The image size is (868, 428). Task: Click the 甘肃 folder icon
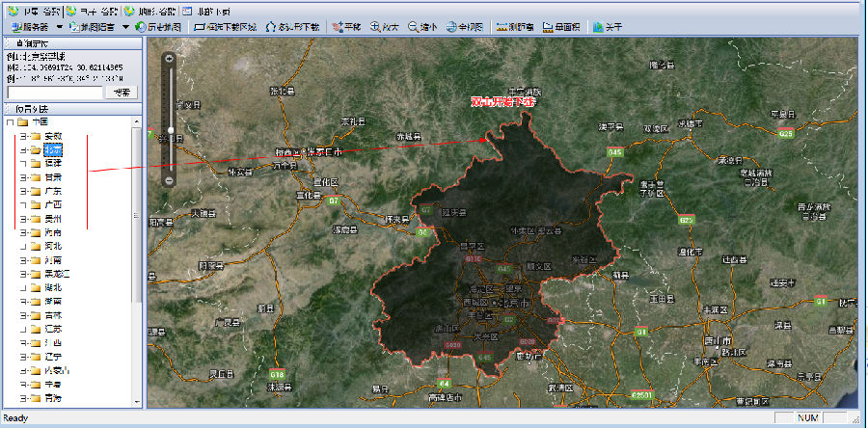(36, 177)
